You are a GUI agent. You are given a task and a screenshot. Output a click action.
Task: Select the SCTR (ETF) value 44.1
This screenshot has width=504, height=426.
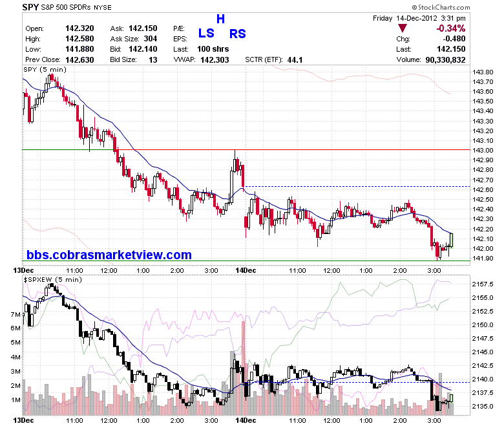[295, 60]
